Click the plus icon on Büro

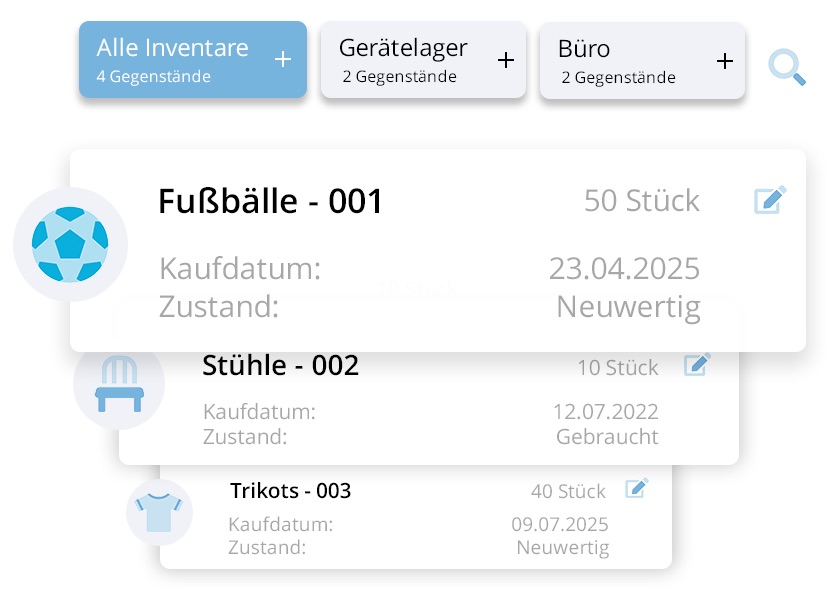click(724, 60)
